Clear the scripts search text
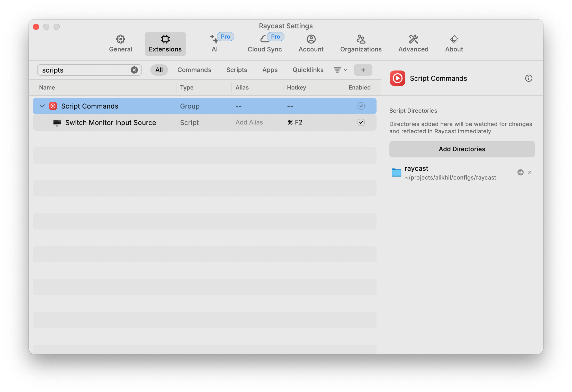Screen dimensions: 572x392 pos(134,70)
